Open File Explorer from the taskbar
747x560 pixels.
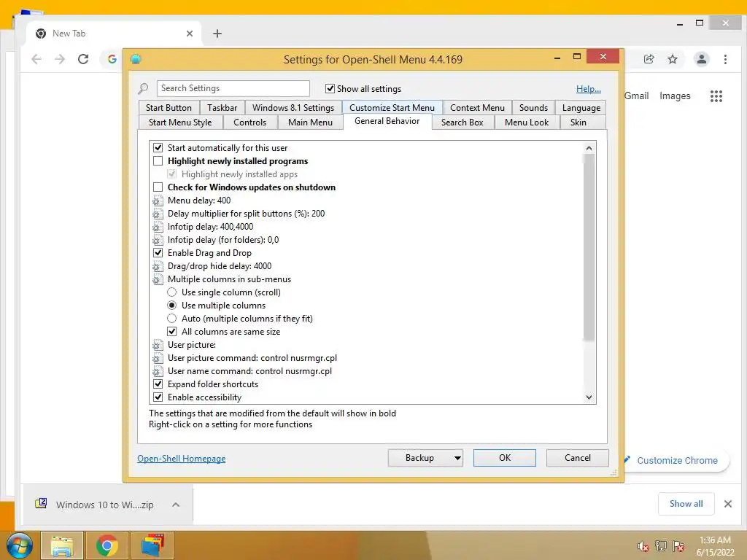(x=62, y=545)
